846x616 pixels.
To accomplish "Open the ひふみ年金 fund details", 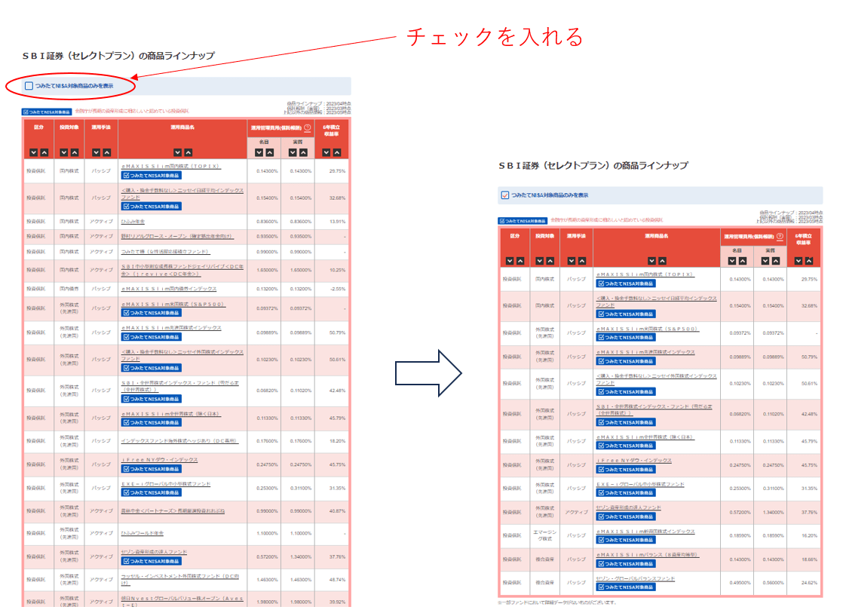I will click(x=132, y=222).
